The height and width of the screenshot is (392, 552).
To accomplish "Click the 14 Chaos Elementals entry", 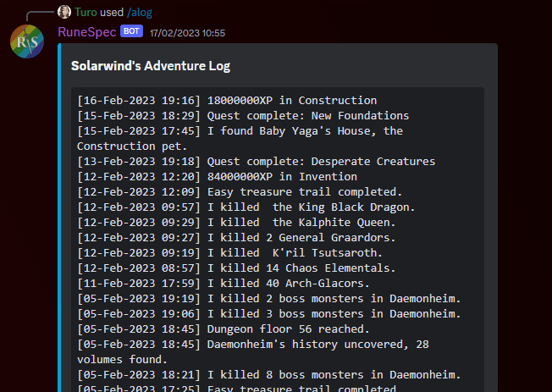I will click(x=236, y=268).
